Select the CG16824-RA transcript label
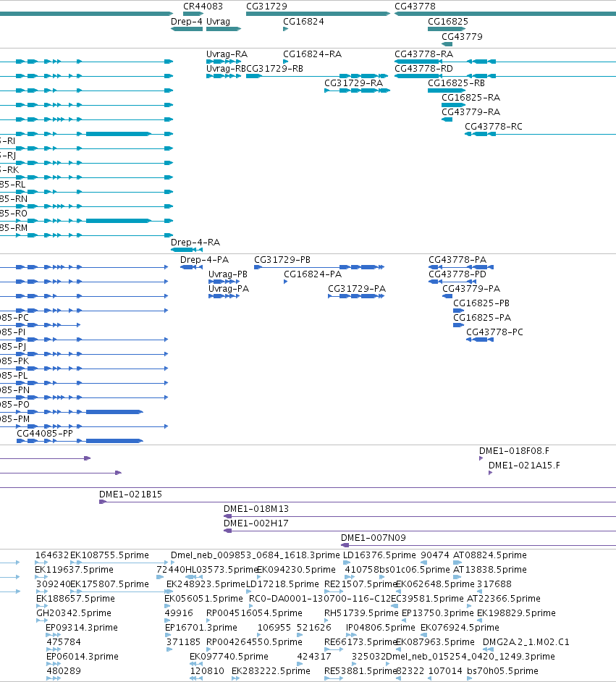 click(x=312, y=54)
